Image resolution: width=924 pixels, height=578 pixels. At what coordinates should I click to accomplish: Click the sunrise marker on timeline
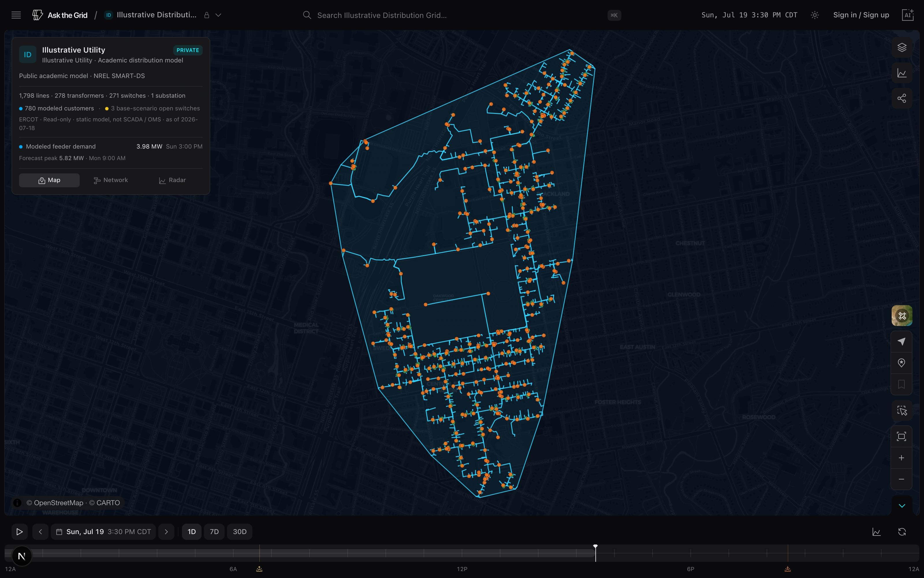click(x=259, y=569)
